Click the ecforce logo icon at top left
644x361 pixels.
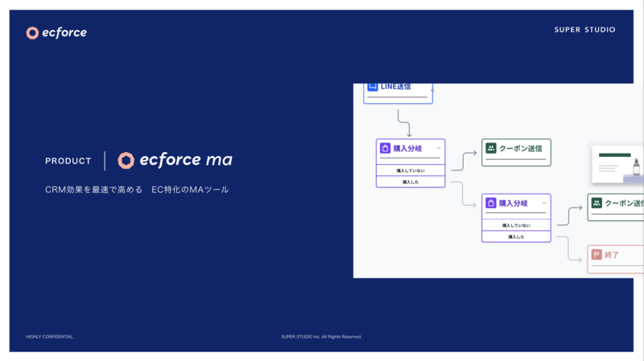32,33
